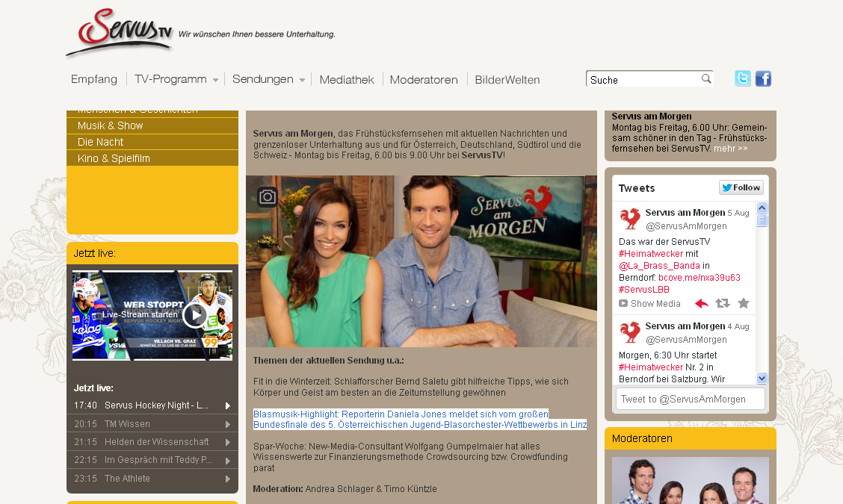This screenshot has height=504, width=843.
Task: Click Show Media on first tweet
Action: (649, 304)
